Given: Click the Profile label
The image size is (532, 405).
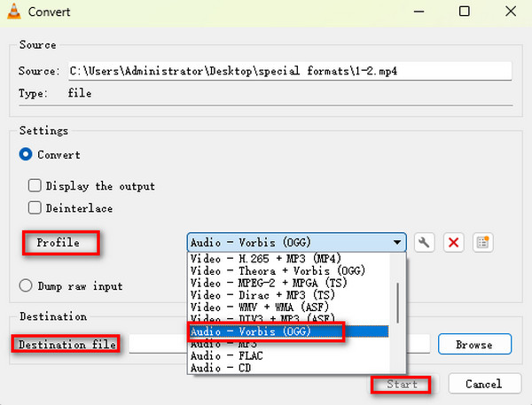Looking at the screenshot, I should pyautogui.click(x=58, y=243).
